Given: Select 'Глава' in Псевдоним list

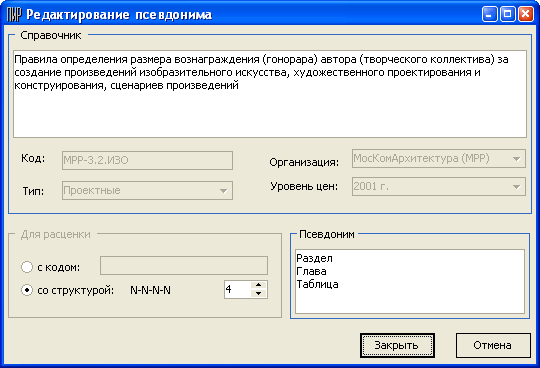Looking at the screenshot, I should coord(311,271).
